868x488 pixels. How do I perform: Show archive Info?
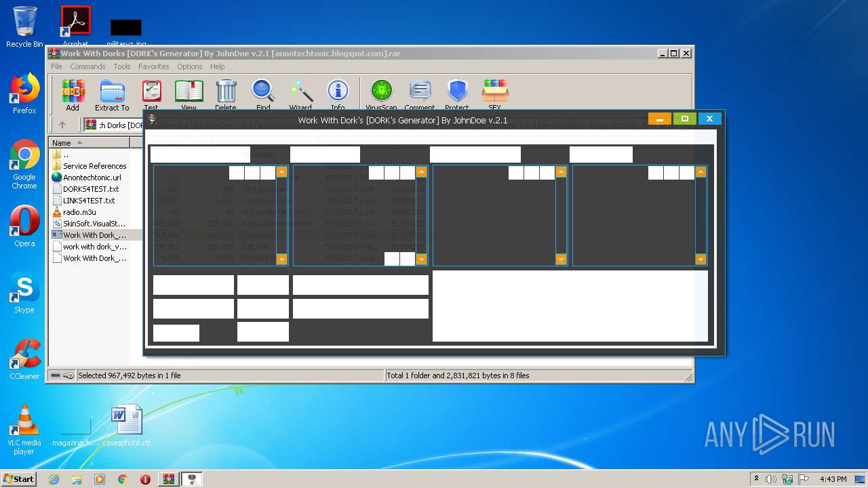(x=338, y=94)
